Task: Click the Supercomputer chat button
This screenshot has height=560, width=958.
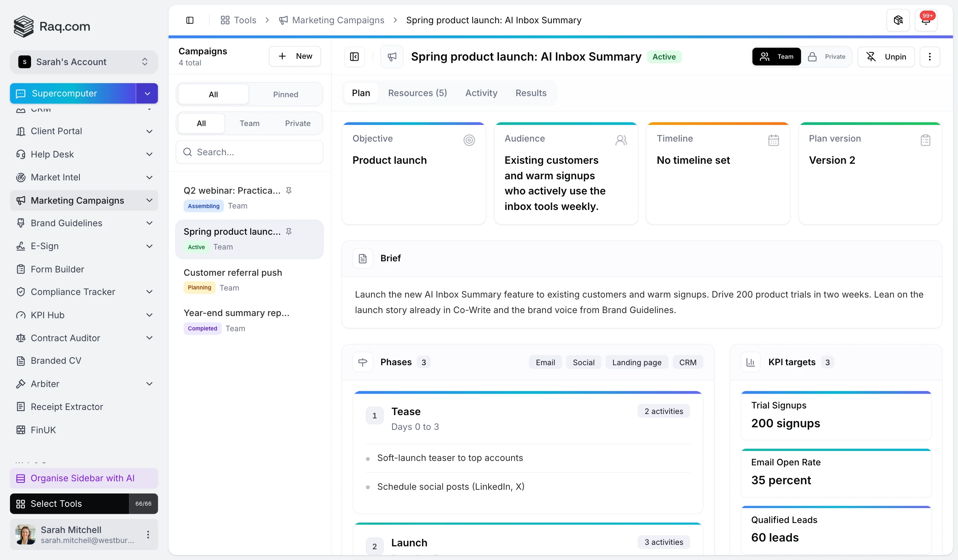Action: tap(73, 93)
